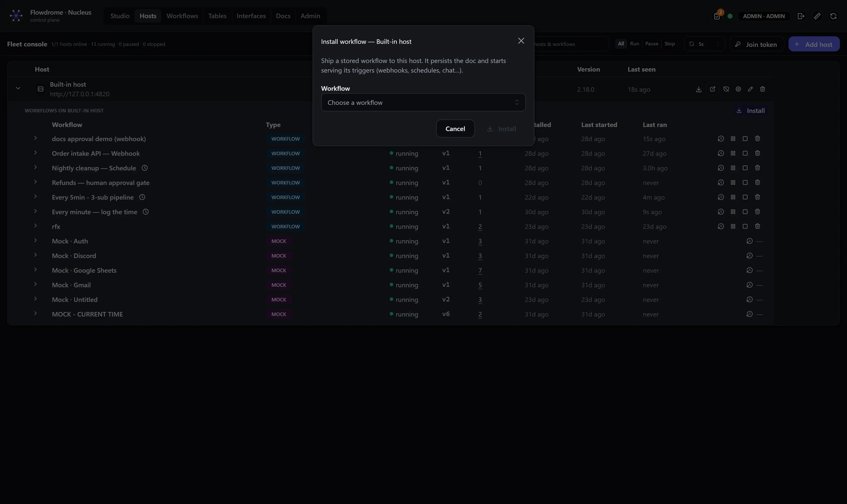Stop the Order intake API workflow
Viewport: 847px width, 504px height.
(x=745, y=153)
